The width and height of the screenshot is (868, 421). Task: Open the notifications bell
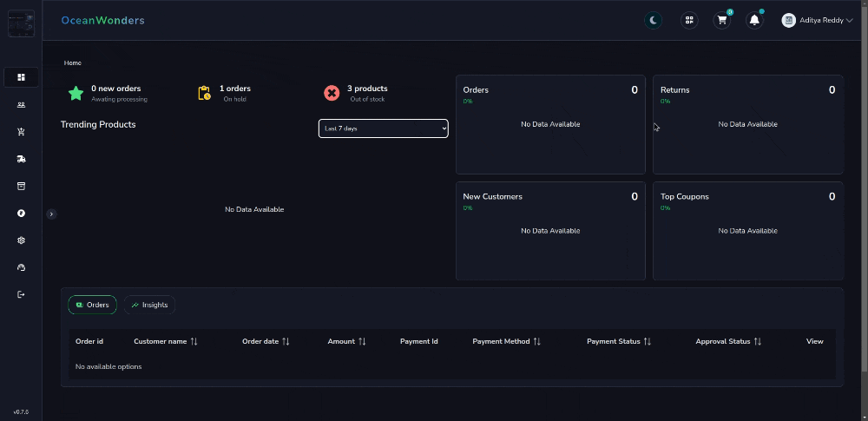[754, 20]
